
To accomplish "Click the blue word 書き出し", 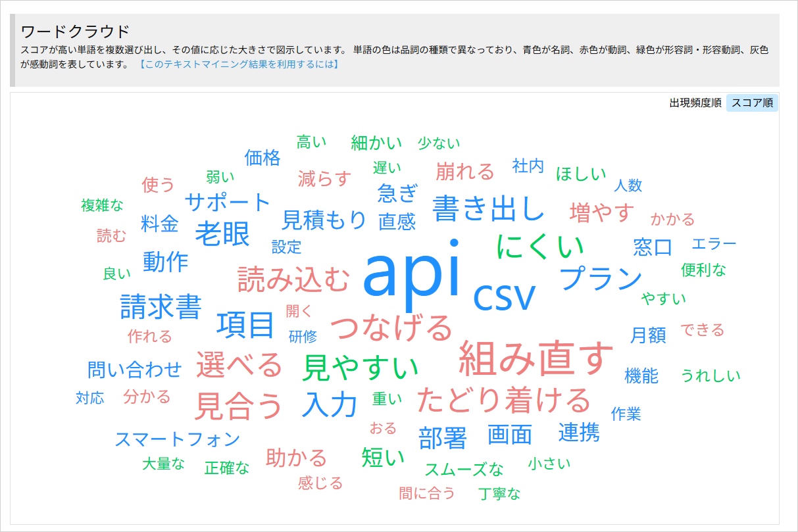I will (488, 208).
